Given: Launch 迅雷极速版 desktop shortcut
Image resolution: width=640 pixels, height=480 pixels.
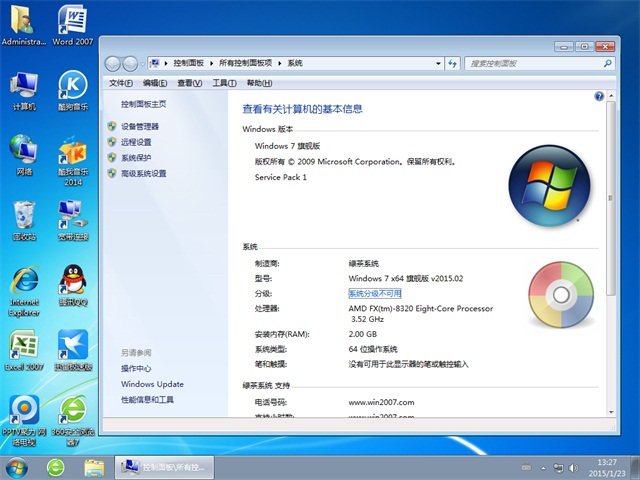Looking at the screenshot, I should (x=73, y=350).
